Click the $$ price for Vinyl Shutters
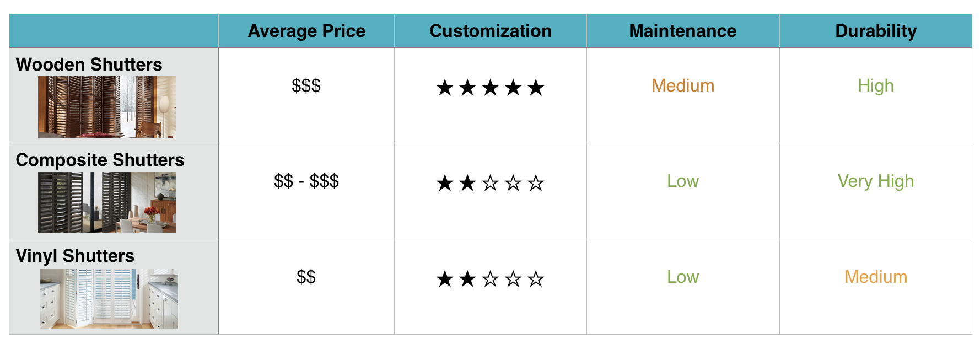The width and height of the screenshot is (980, 344). (306, 277)
